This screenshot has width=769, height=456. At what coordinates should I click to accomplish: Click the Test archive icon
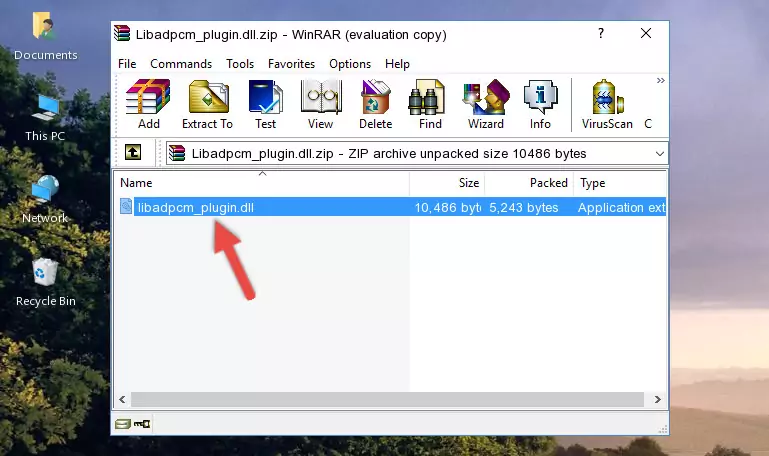pos(265,104)
